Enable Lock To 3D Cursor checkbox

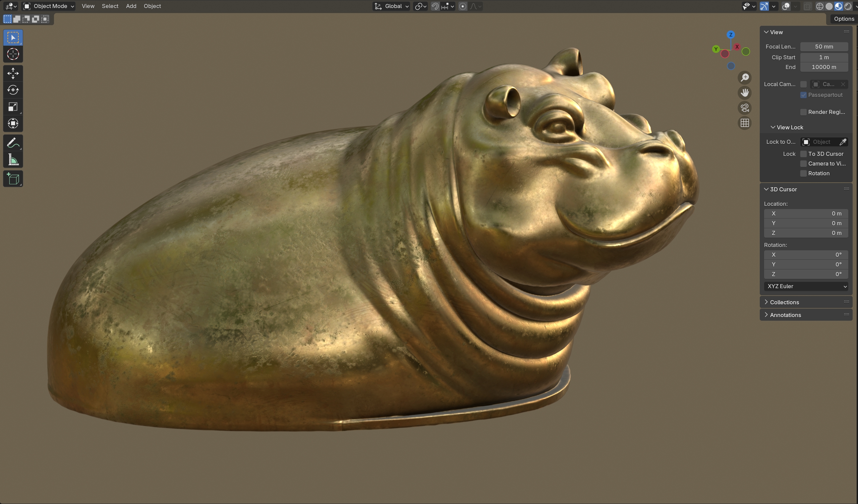tap(803, 154)
